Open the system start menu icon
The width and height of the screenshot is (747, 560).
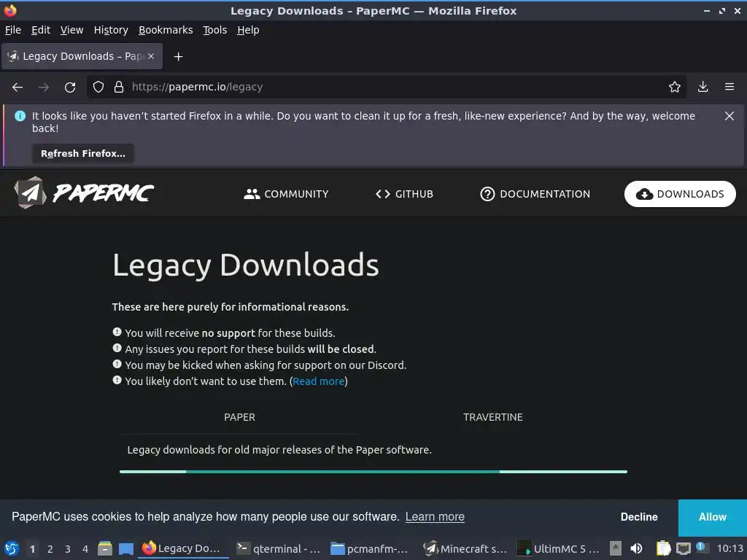tap(12, 548)
